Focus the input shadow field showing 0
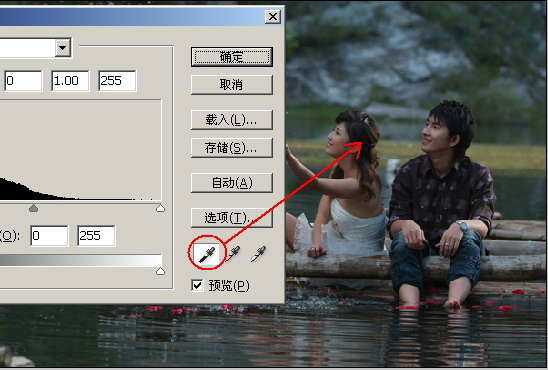Image resolution: width=548 pixels, height=370 pixels. click(x=23, y=81)
